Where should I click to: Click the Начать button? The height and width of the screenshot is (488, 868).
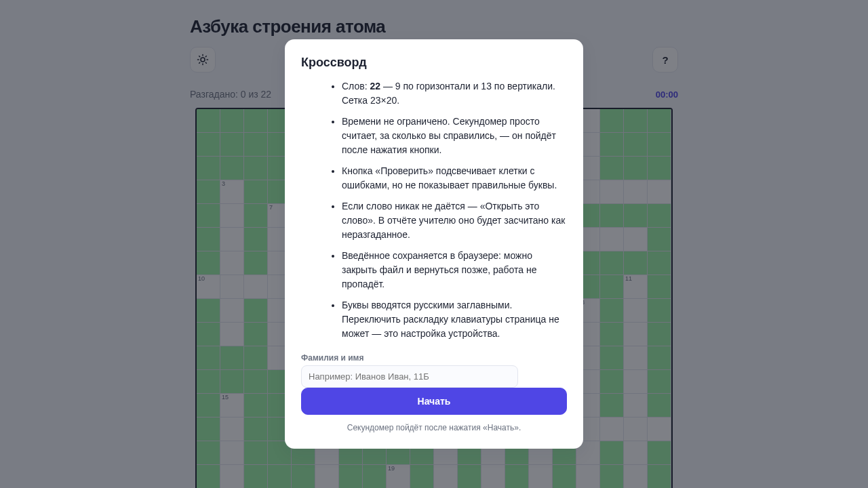(434, 401)
